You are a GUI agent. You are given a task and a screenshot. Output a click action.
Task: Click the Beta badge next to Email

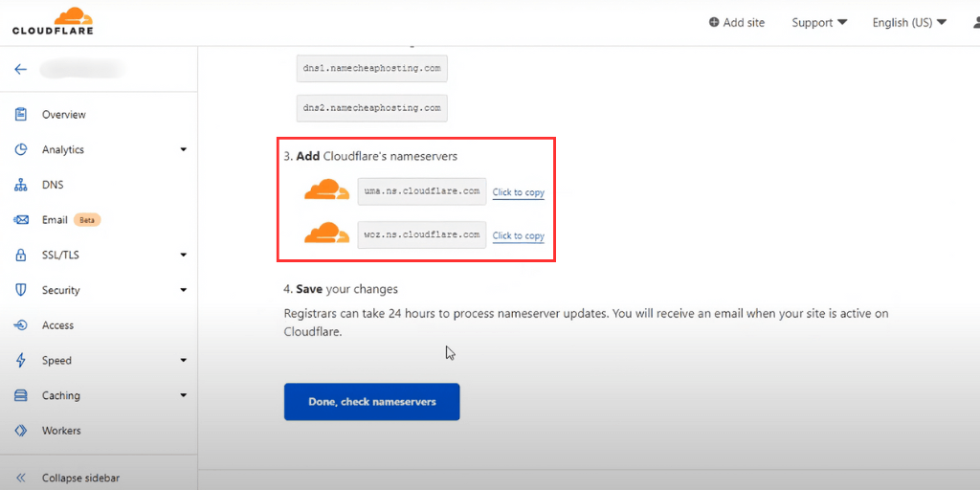coord(87,220)
